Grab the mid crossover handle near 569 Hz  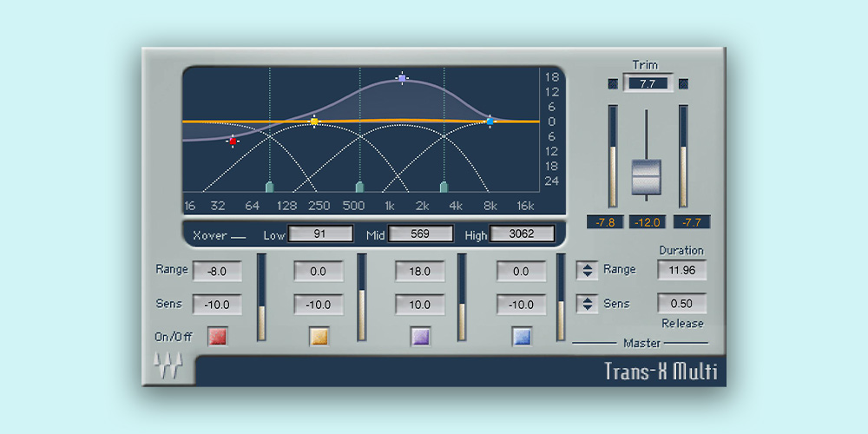pyautogui.click(x=359, y=187)
